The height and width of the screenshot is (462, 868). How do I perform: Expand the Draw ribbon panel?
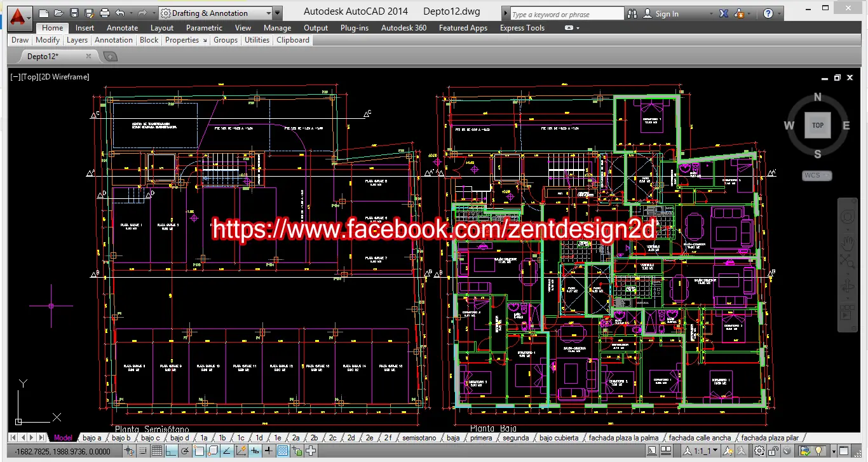pyautogui.click(x=20, y=40)
